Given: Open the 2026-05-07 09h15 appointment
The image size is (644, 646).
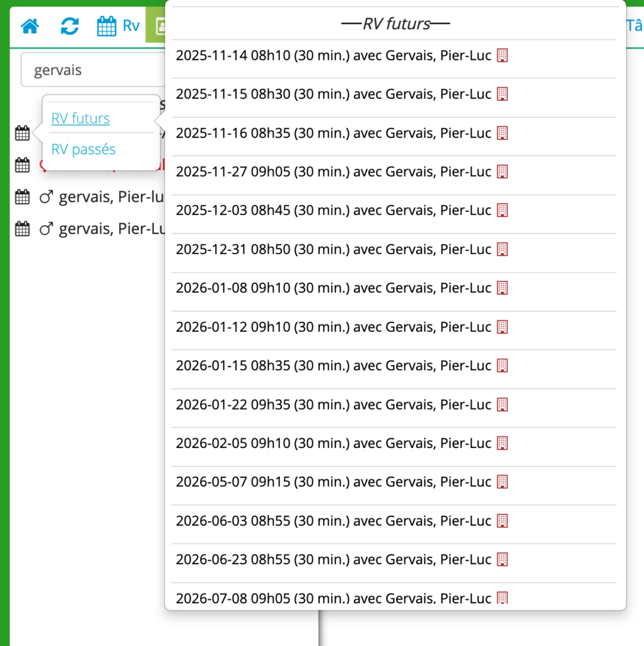Looking at the screenshot, I should coord(333,482).
